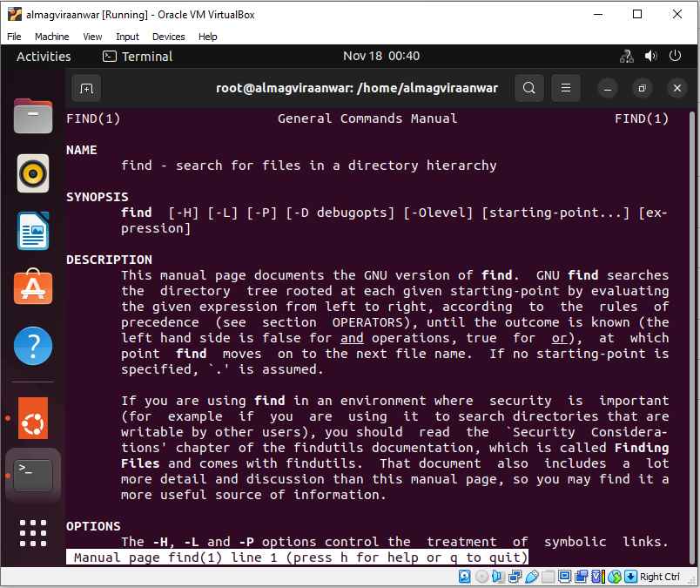Click the network status icon in top bar
The image size is (700, 588).
click(x=626, y=57)
